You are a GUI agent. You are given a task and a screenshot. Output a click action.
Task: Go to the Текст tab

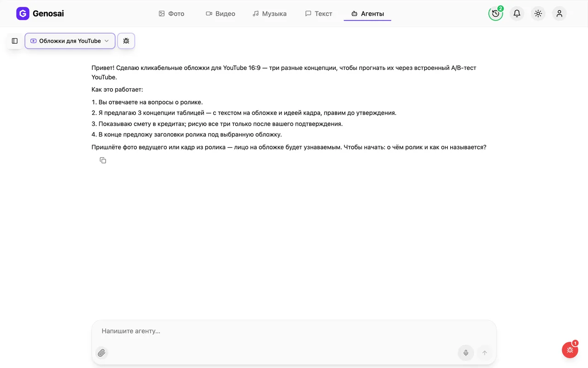[319, 14]
